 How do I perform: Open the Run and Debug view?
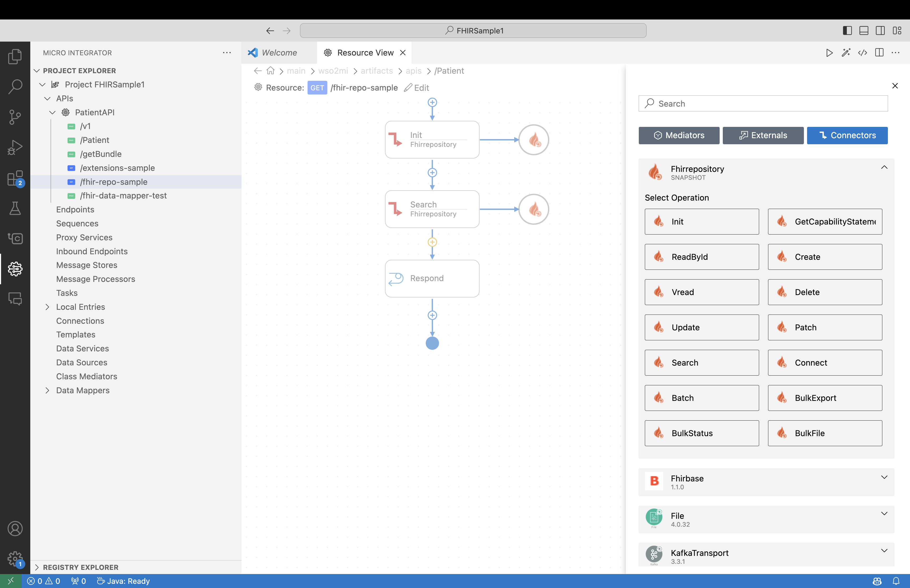[15, 147]
